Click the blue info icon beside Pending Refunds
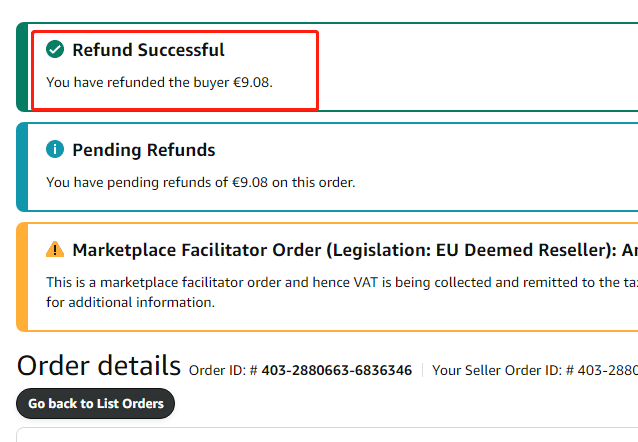This screenshot has height=442, width=638. coord(56,150)
